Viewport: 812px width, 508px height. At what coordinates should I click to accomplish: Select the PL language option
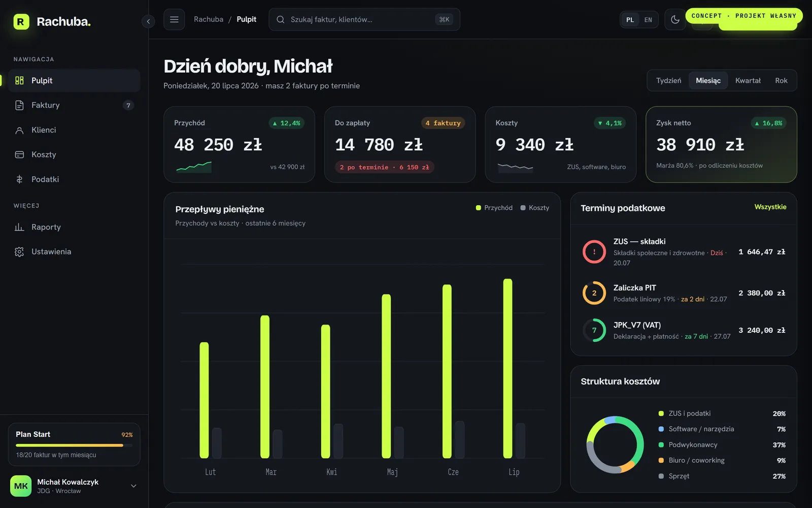pyautogui.click(x=630, y=20)
